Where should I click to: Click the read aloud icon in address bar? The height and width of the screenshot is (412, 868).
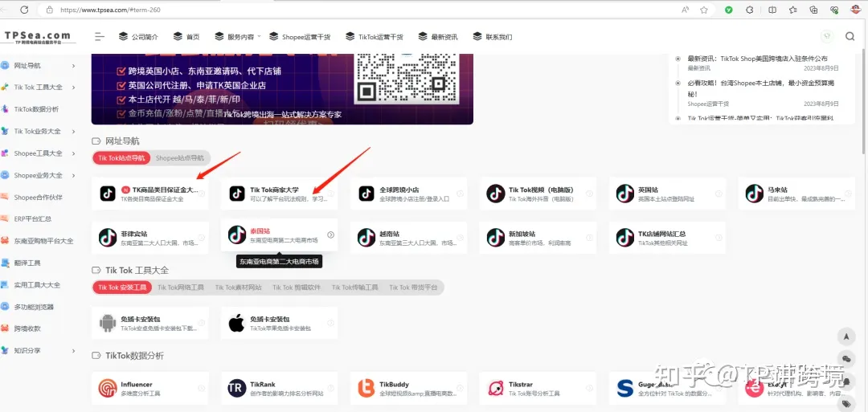[x=686, y=10]
